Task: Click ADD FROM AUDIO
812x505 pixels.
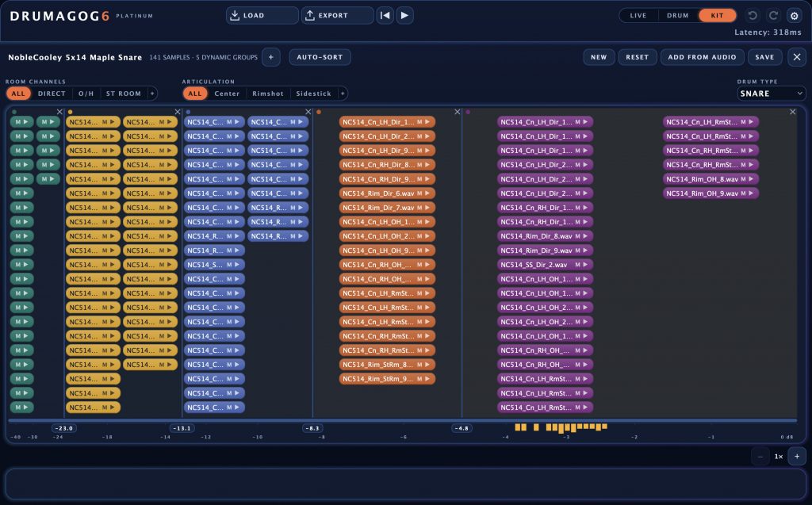Action: [x=702, y=57]
